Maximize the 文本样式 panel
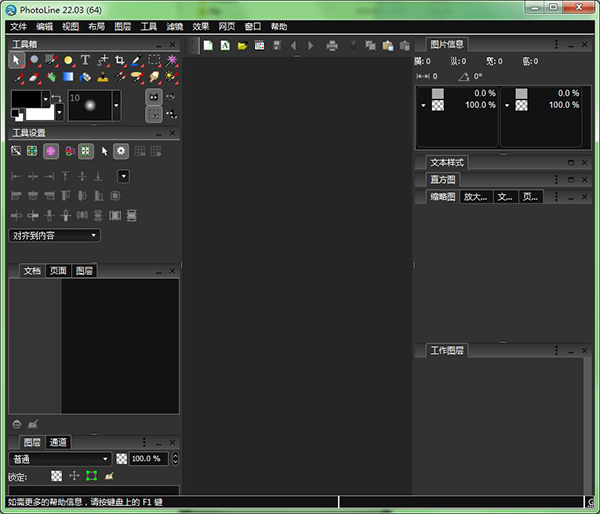The height and width of the screenshot is (514, 600). [x=571, y=163]
